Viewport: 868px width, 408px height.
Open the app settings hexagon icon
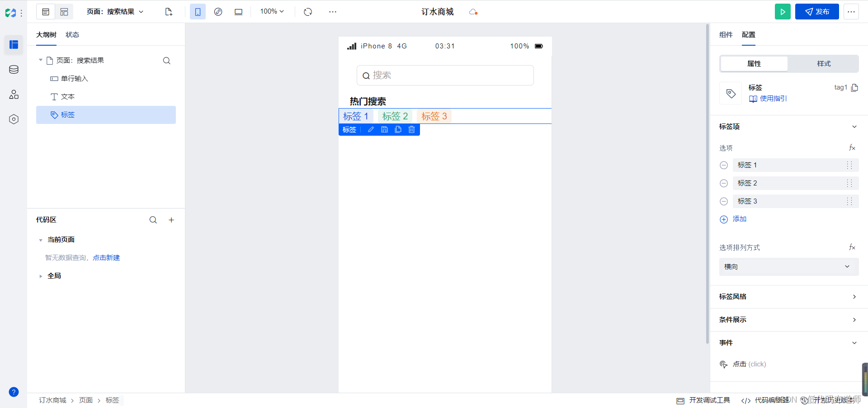pos(14,119)
